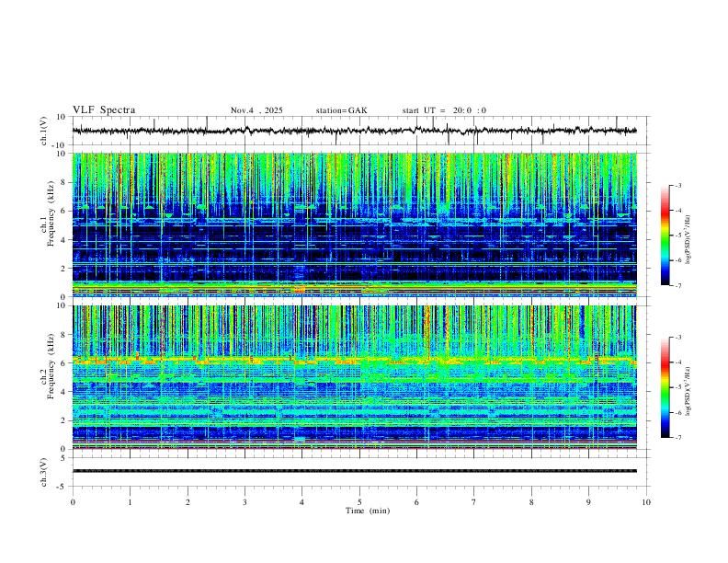Viewport: 728px width, 563px height.
Task: Click the ch.1 upper color scale bar
Action: click(x=665, y=236)
